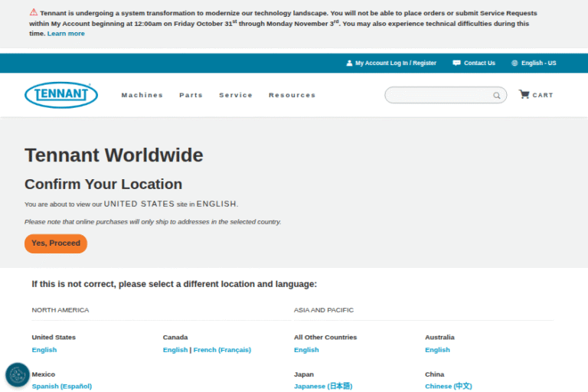Click the red warning triangle icon

coord(34,12)
